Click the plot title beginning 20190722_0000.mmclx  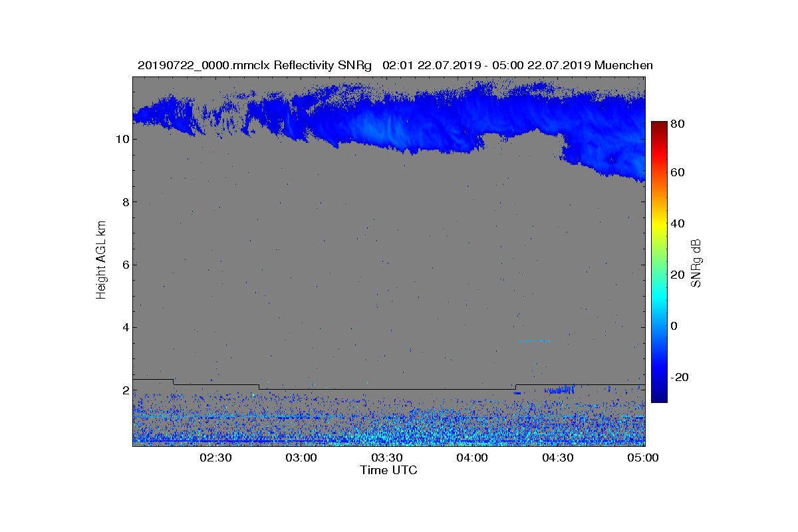coord(395,65)
